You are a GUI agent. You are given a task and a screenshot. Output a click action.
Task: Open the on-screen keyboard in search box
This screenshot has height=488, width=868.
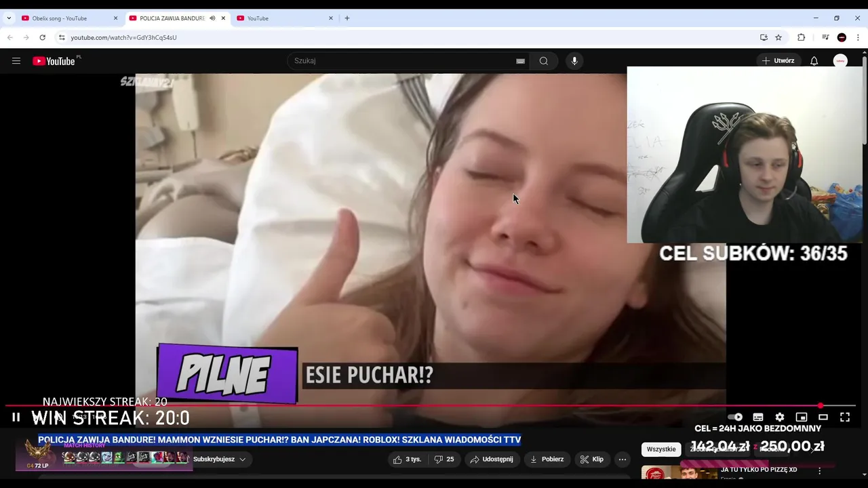520,61
